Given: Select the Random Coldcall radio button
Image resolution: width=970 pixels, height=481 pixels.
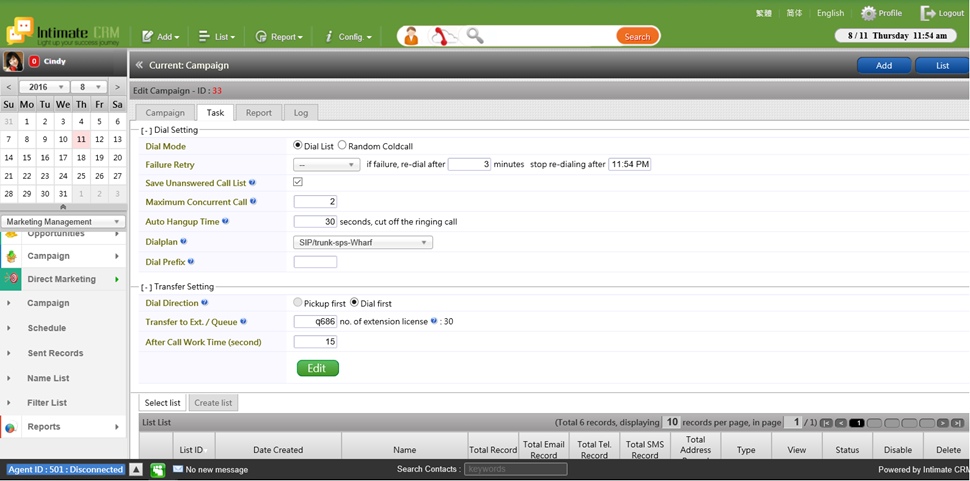Looking at the screenshot, I should 342,146.
